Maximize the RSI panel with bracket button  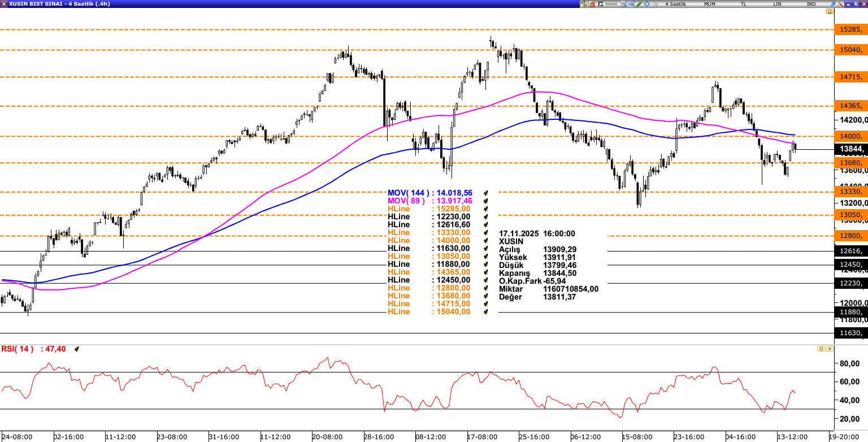(x=821, y=349)
